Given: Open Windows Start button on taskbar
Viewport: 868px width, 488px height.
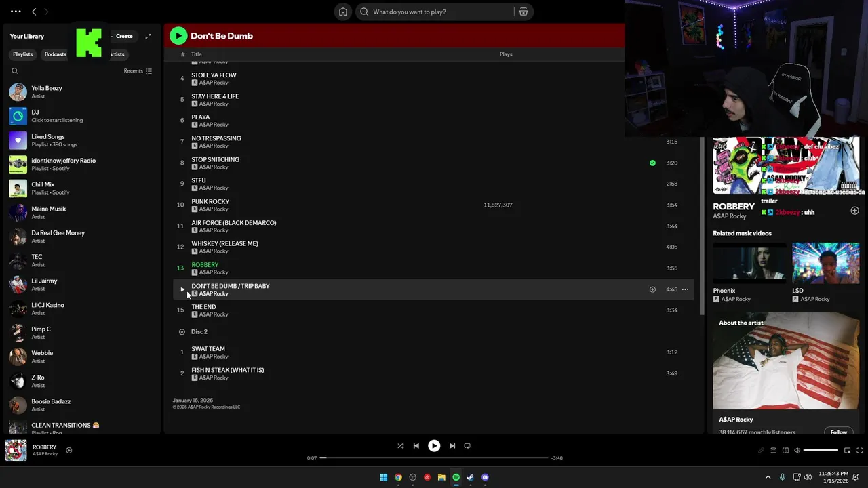Looking at the screenshot, I should (x=384, y=477).
